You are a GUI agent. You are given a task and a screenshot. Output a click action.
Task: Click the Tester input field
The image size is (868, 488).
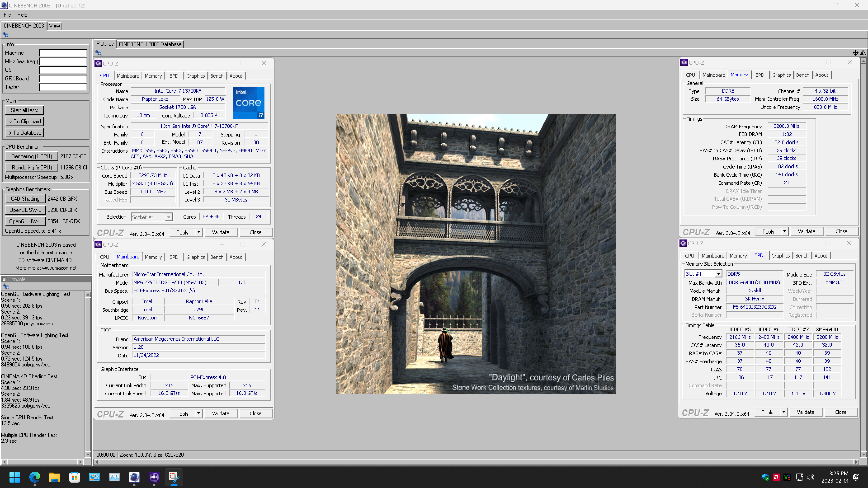[x=63, y=87]
